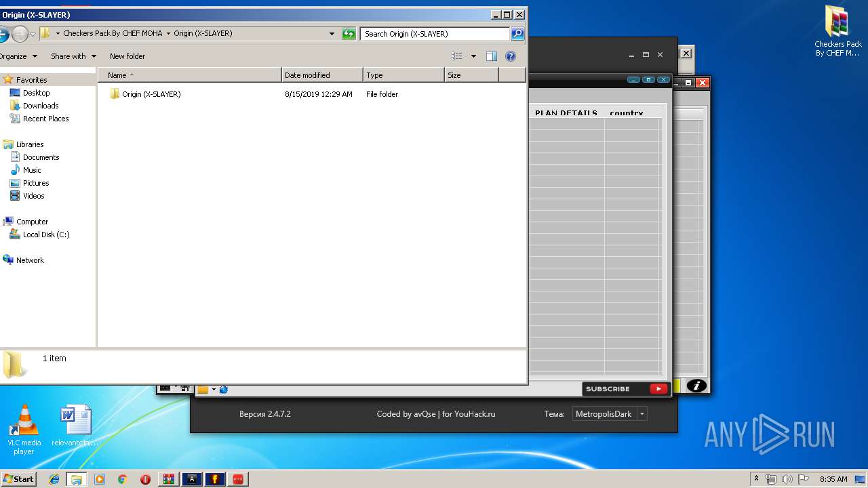
Task: Expand the recent pages dropdown arrow
Action: [x=33, y=35]
